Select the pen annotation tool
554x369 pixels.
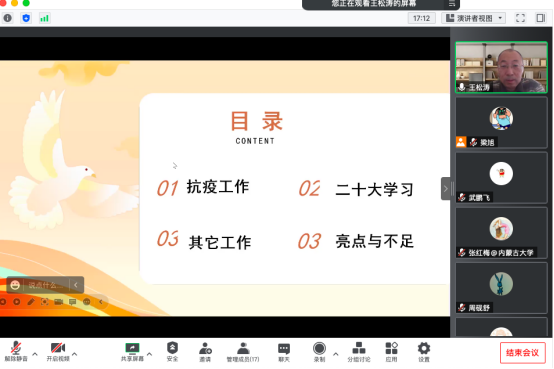pos(31,301)
